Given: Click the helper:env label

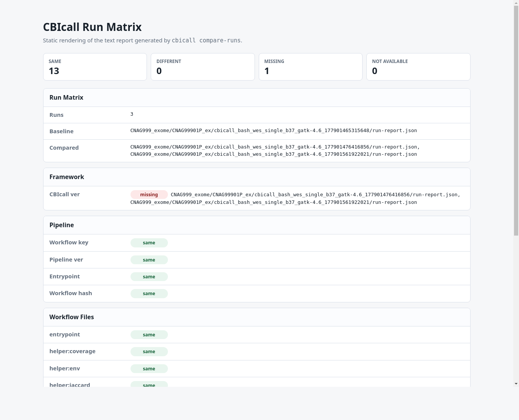Looking at the screenshot, I should coord(65,368).
